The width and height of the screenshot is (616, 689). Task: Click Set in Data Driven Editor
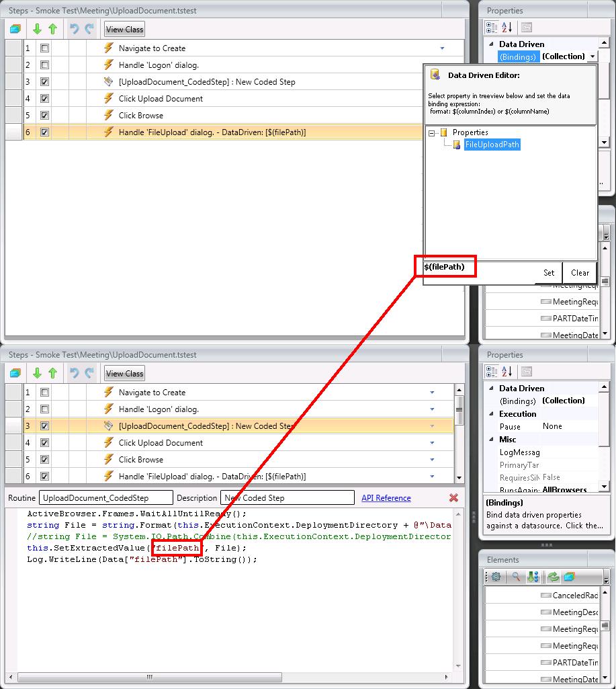pyautogui.click(x=549, y=273)
